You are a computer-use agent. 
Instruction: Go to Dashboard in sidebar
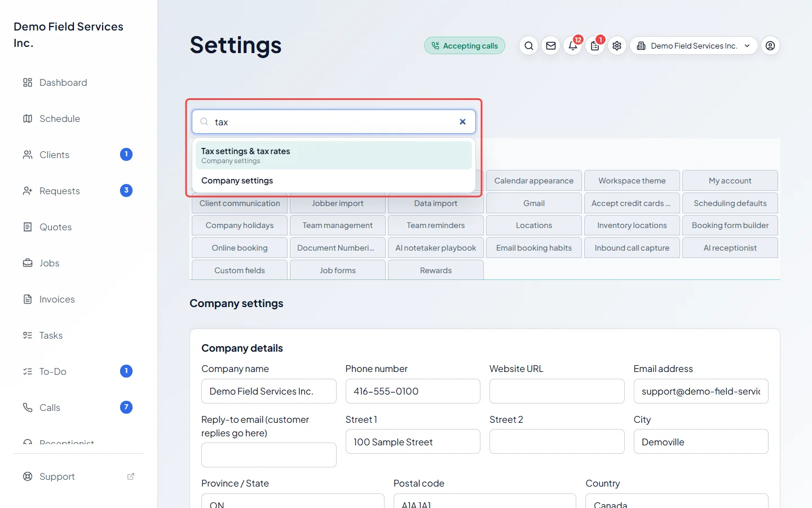click(79, 82)
